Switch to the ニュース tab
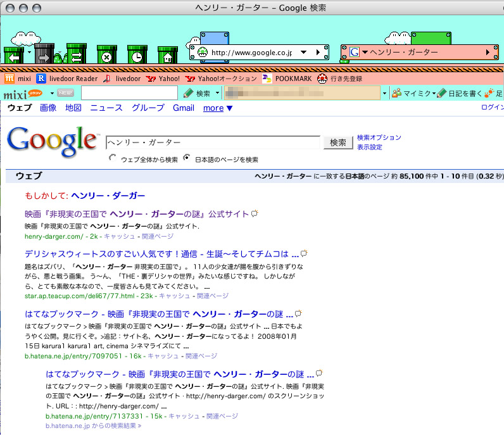The height and width of the screenshot is (435, 504). (x=106, y=108)
